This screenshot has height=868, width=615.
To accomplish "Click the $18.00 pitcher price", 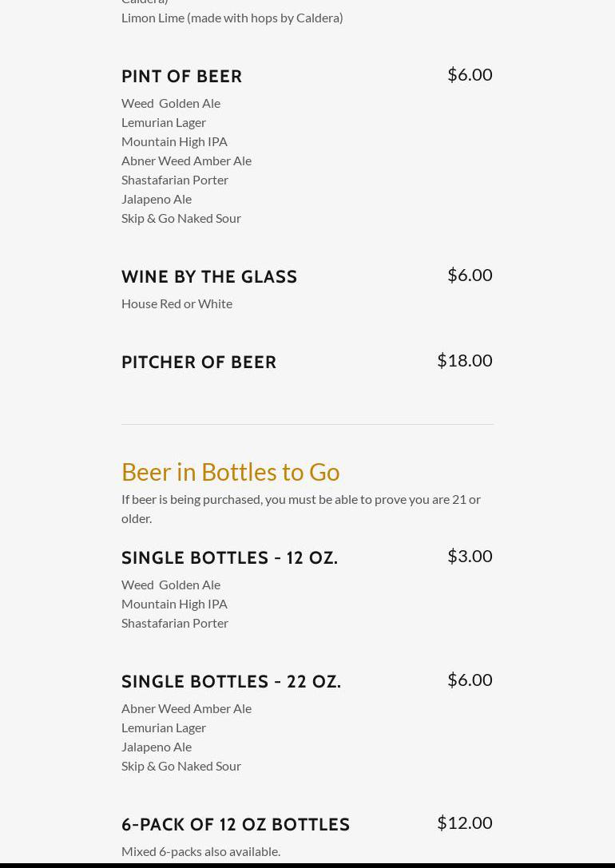I will click(x=464, y=360).
